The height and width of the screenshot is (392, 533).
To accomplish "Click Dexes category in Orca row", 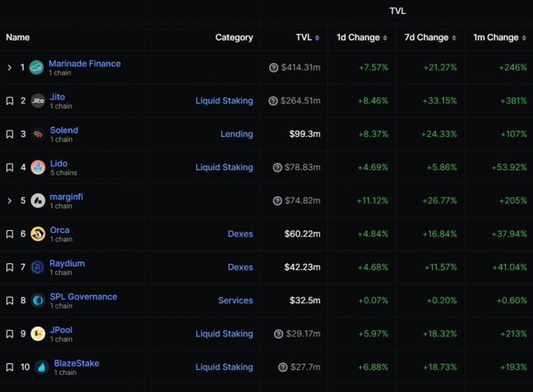I will pos(240,234).
